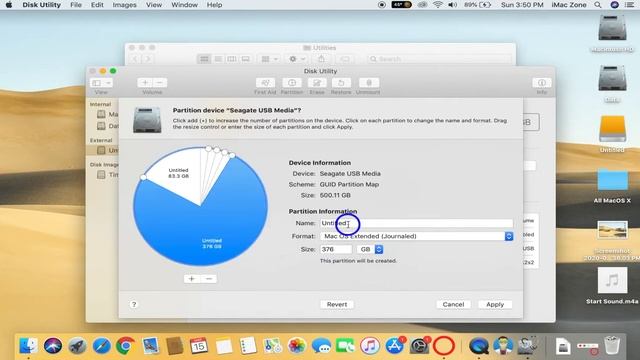This screenshot has height=360, width=640.
Task: Open Maps from the Dock
Action: click(272, 346)
